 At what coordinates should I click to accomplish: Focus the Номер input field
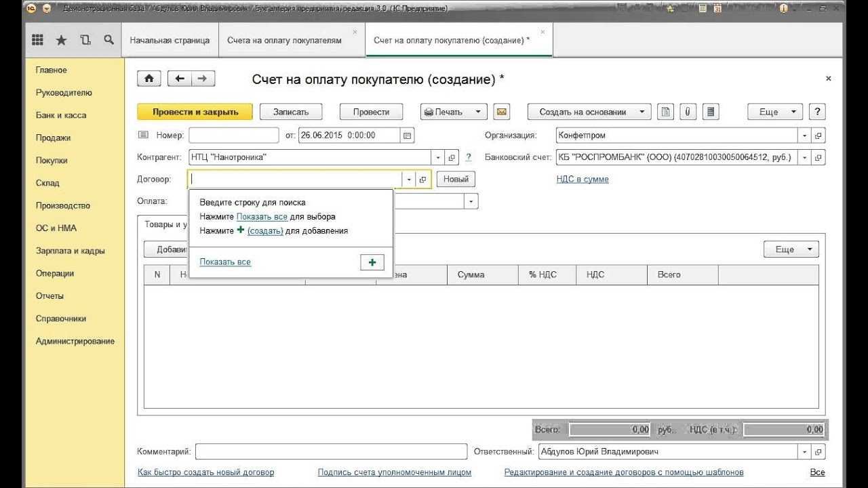click(x=233, y=135)
